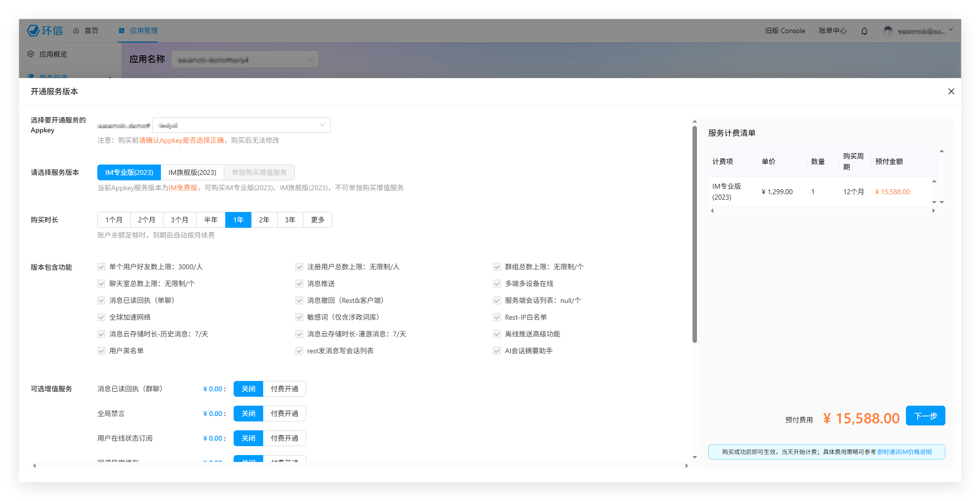
Task: Select the IM旗舰版(2023) version tab
Action: click(x=192, y=172)
